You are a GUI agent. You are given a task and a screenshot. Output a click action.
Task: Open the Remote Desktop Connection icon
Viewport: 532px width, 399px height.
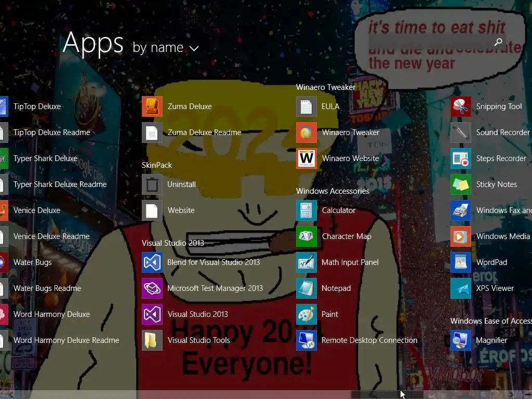pos(307,340)
